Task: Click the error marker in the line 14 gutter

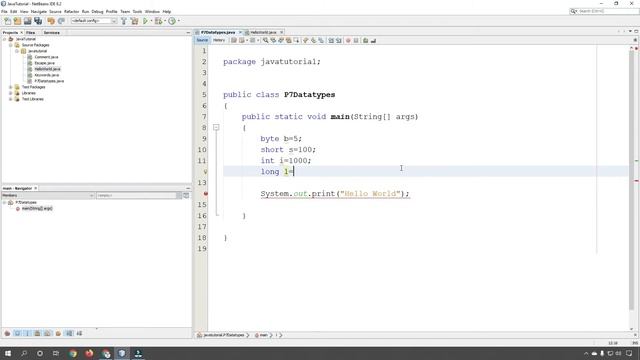Action: 205,193
